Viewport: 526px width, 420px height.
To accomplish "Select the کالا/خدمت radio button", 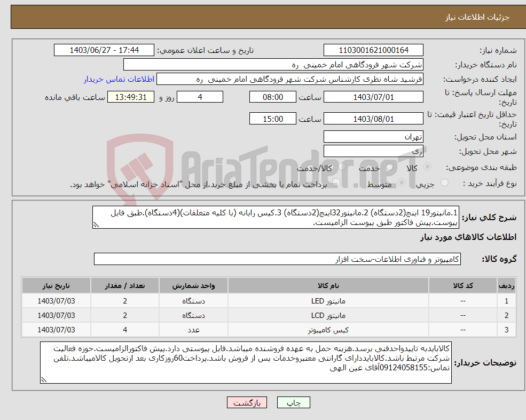I will tap(342, 167).
